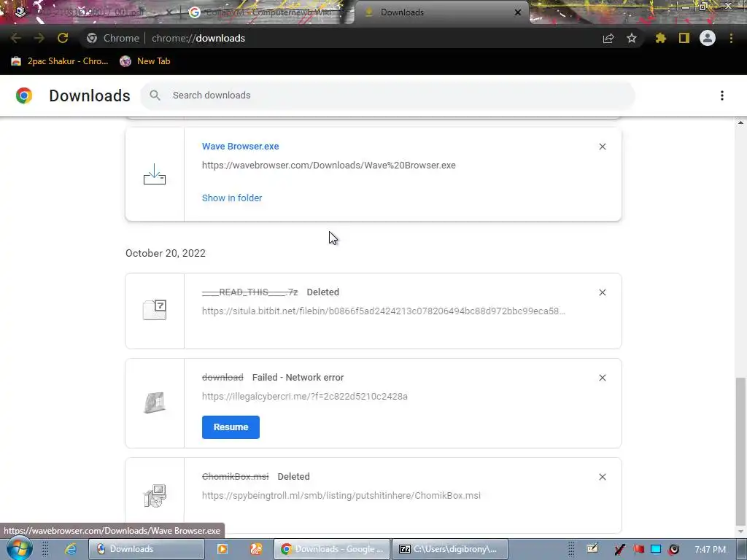Click the Wave Browser.exe source URL
This screenshot has height=560, width=747.
[329, 166]
